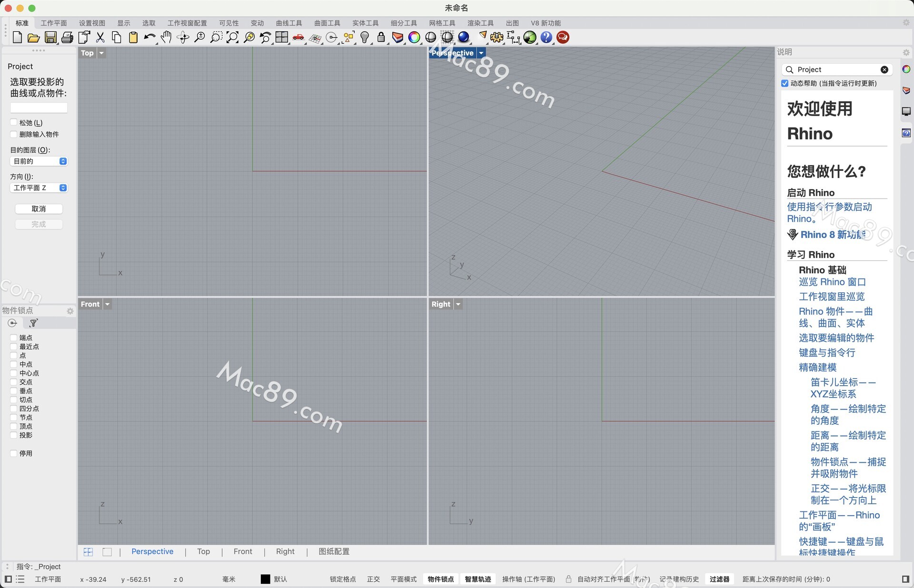
Task: Click the four-viewport layout icon
Action: 282,37
